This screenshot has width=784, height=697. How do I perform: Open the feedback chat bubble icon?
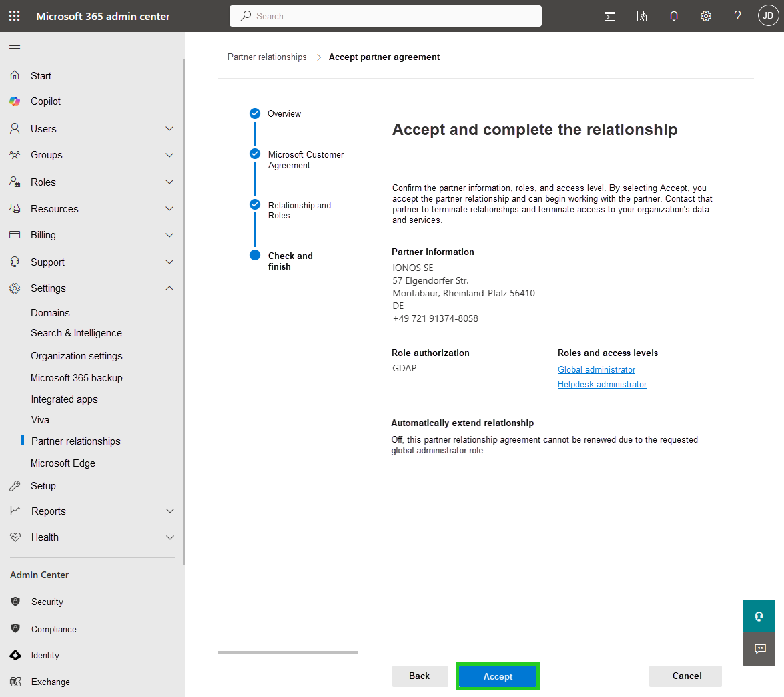pyautogui.click(x=758, y=649)
